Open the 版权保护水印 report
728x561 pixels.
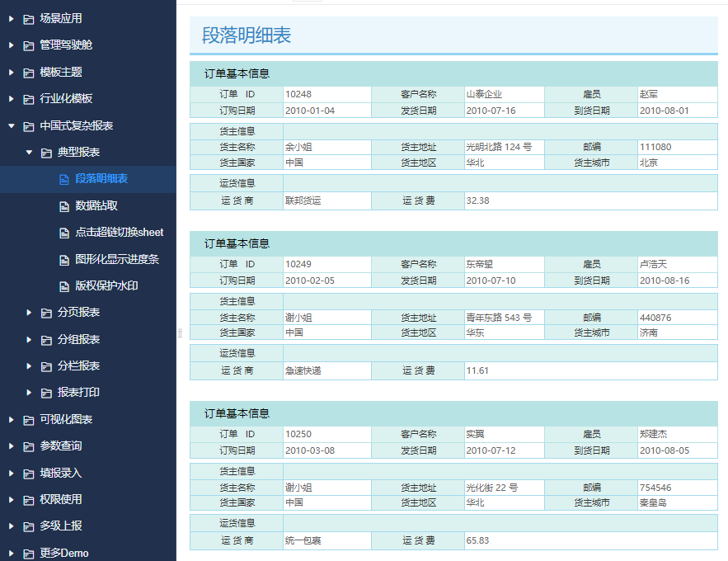[x=106, y=285]
